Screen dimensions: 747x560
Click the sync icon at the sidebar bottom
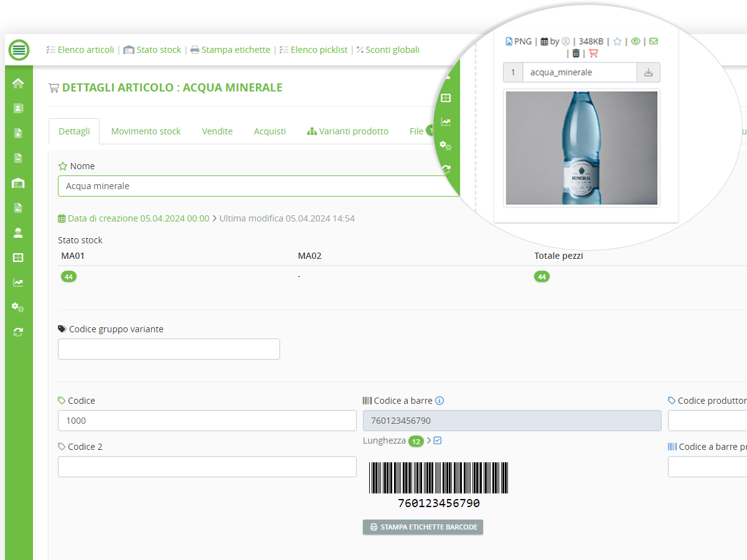click(x=18, y=332)
